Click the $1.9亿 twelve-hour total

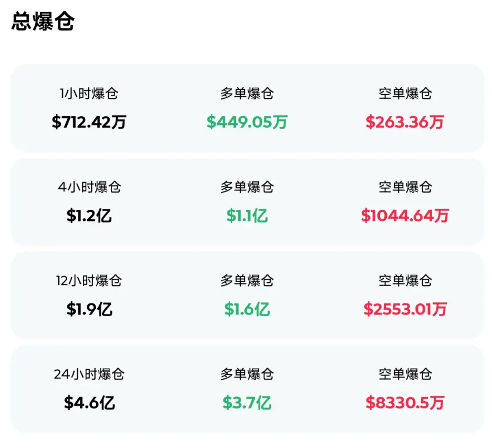click(89, 309)
